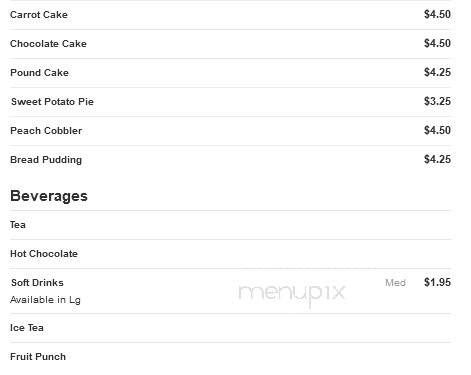
Task: Click the Med size label for Soft Drinks
Action: pyautogui.click(x=395, y=283)
